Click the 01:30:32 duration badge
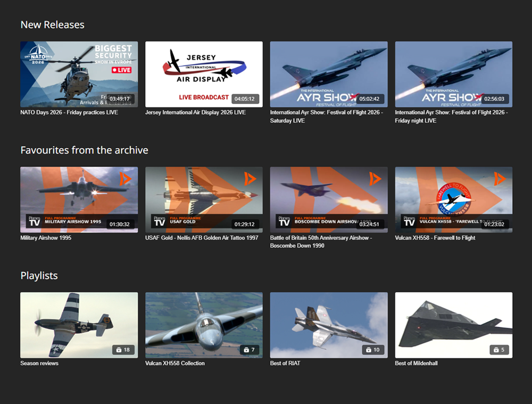The image size is (532, 404). click(120, 224)
